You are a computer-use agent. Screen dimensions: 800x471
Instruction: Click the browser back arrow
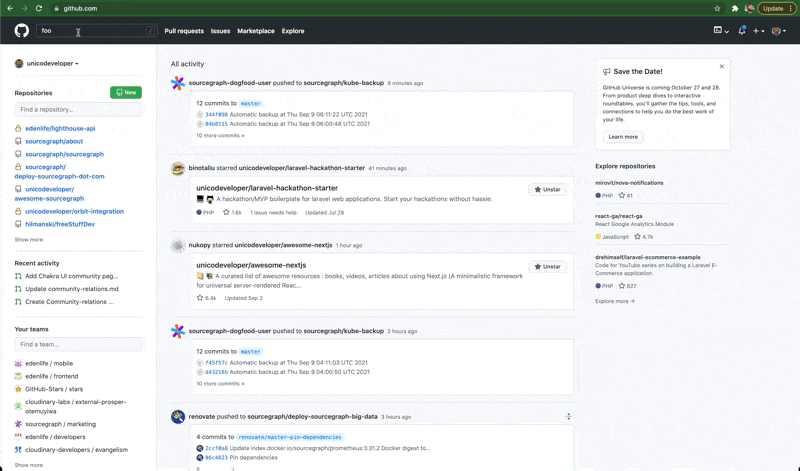10,8
